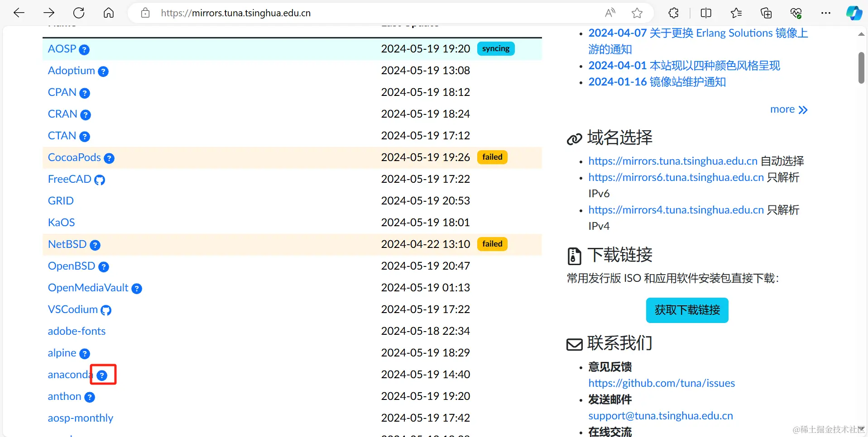Click the scrollbar up arrow

click(861, 34)
